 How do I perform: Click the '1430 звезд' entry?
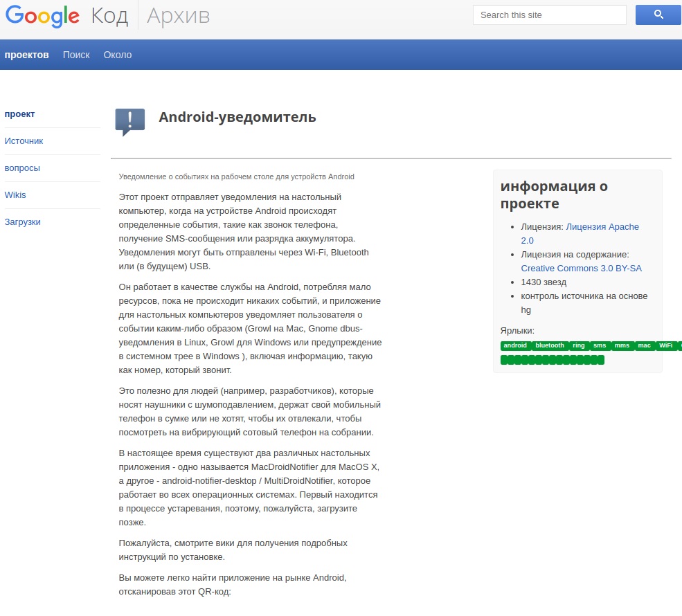tap(544, 282)
